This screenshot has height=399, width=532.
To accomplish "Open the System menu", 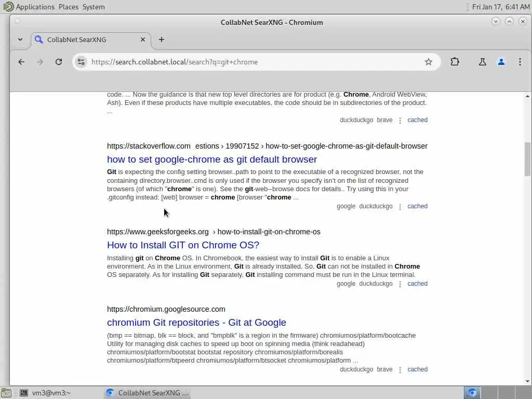I will click(94, 7).
